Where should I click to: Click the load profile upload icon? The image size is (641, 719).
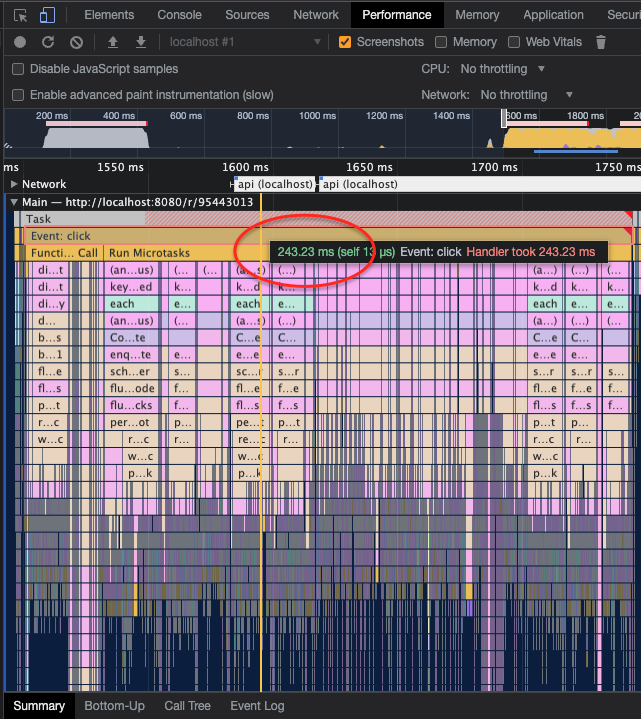tap(113, 42)
